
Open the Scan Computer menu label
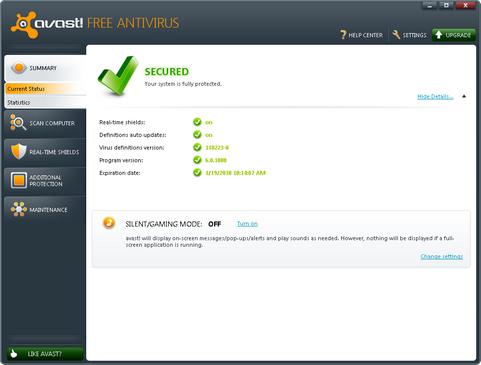pos(52,123)
